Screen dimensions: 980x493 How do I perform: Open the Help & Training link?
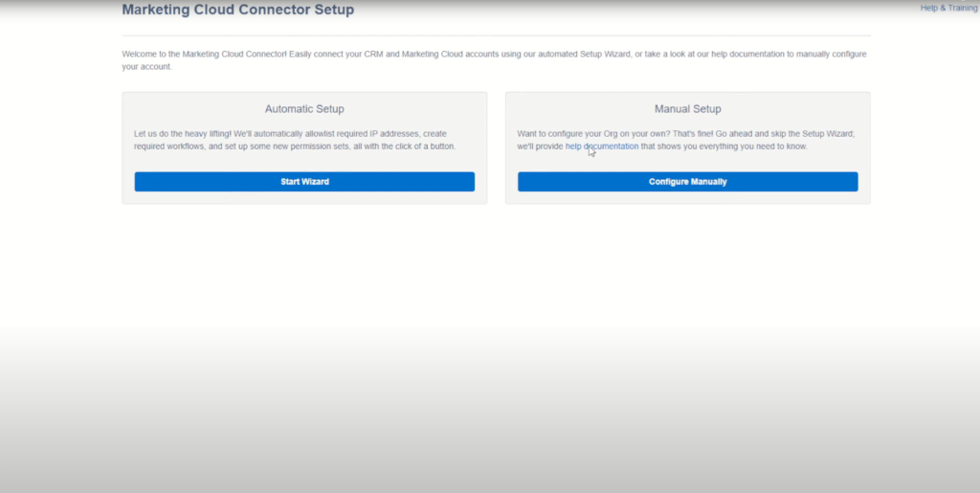948,8
